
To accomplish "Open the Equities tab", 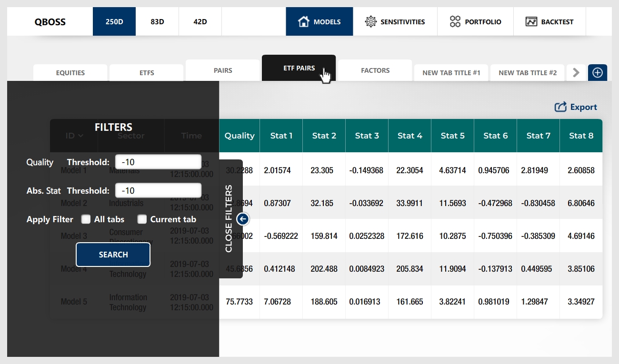I will coord(70,73).
